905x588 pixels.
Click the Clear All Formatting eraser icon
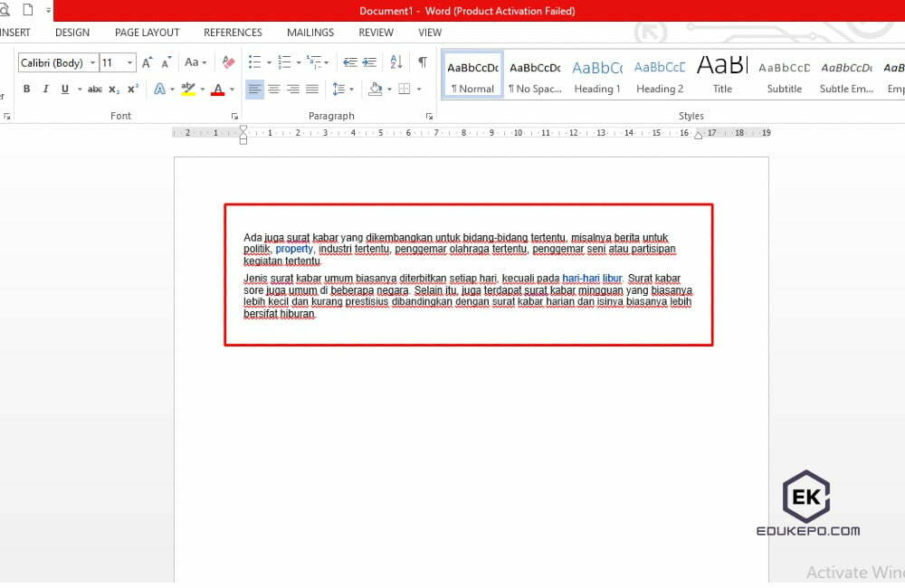228,62
